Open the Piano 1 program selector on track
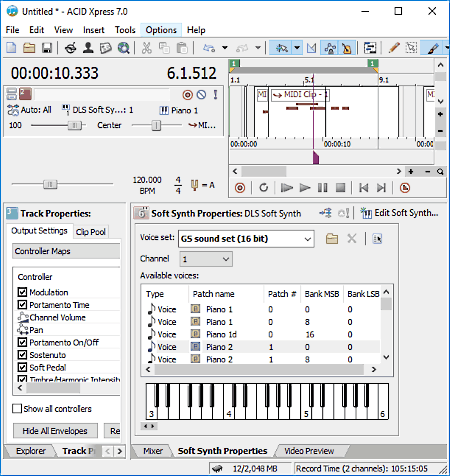The width and height of the screenshot is (450, 476). click(179, 110)
